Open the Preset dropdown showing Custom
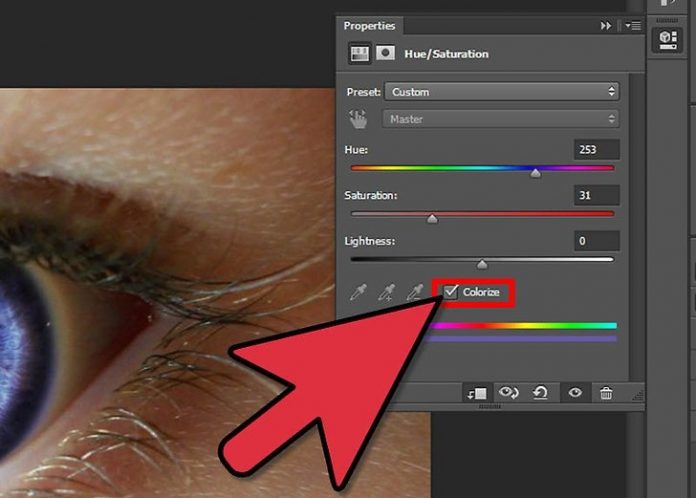Image resolution: width=696 pixels, height=498 pixels. [x=501, y=92]
